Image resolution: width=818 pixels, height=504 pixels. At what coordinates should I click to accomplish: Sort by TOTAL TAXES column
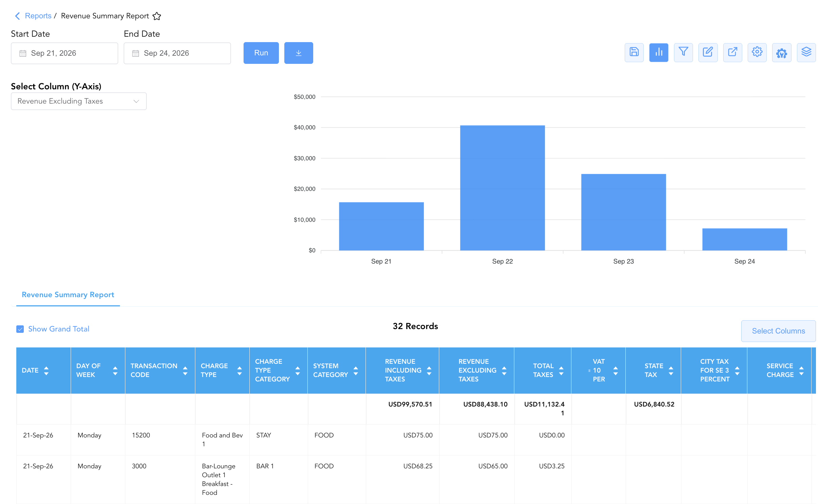(x=561, y=371)
